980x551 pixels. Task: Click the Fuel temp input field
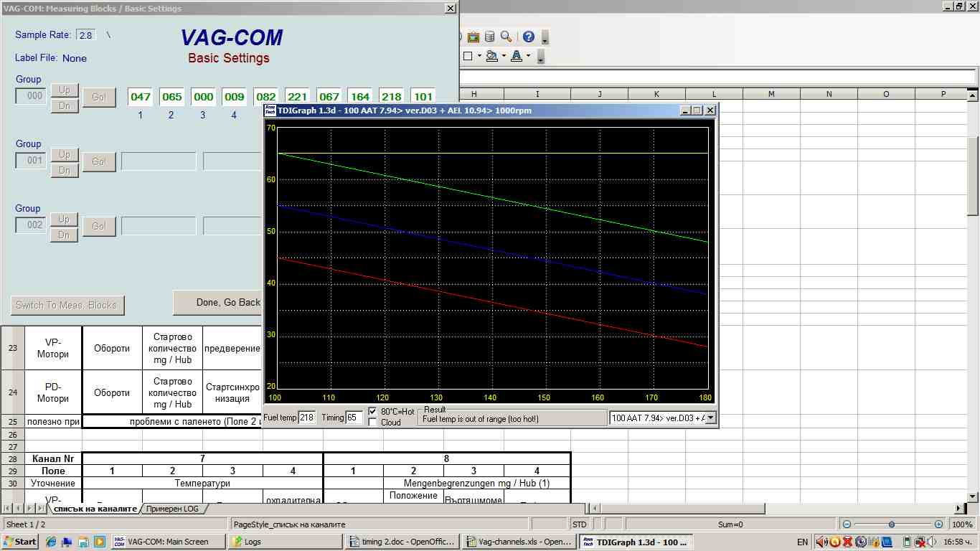[x=307, y=418]
